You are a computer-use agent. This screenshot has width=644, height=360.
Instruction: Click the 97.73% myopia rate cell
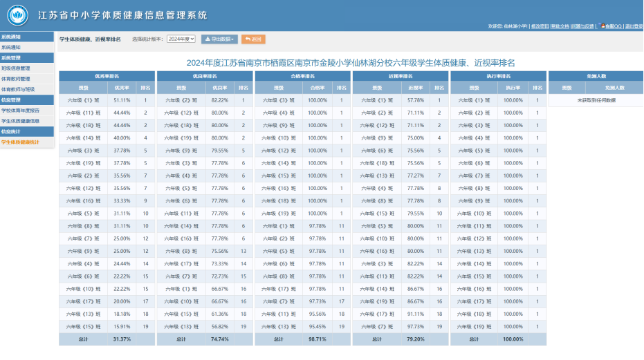coord(416,327)
